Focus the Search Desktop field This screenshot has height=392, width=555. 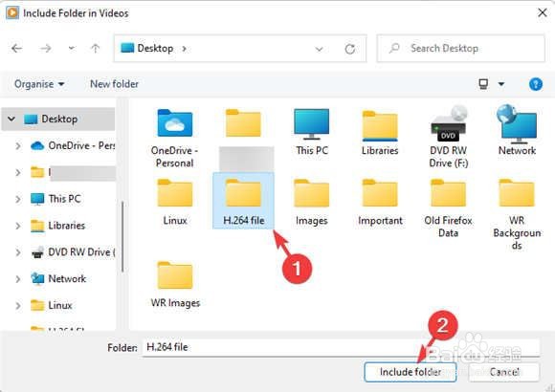(x=460, y=48)
